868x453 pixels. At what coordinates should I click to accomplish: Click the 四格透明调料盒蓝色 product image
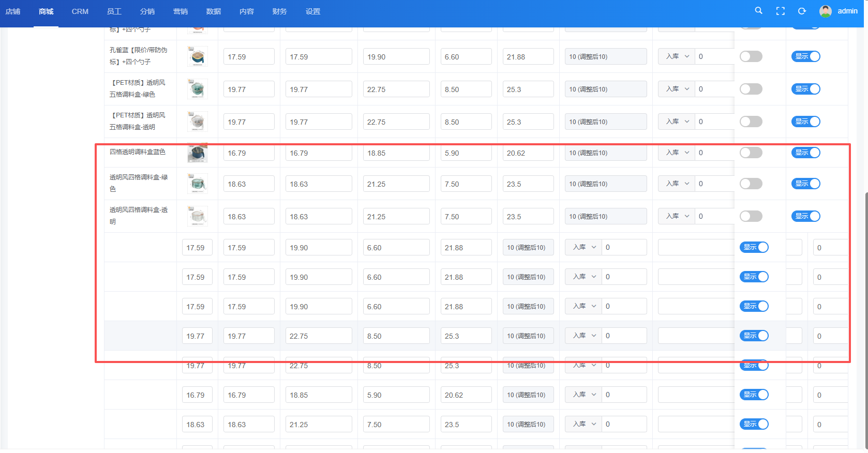tap(197, 153)
